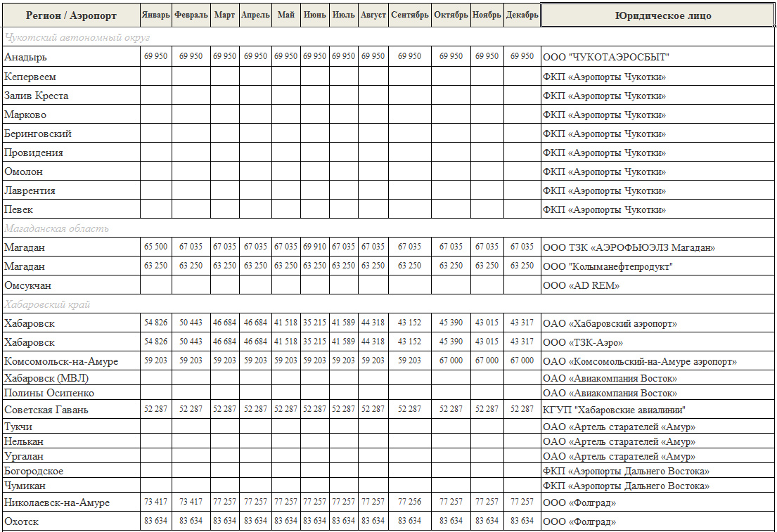Click Советская Гавань's "52 287" March cell

coord(224,408)
